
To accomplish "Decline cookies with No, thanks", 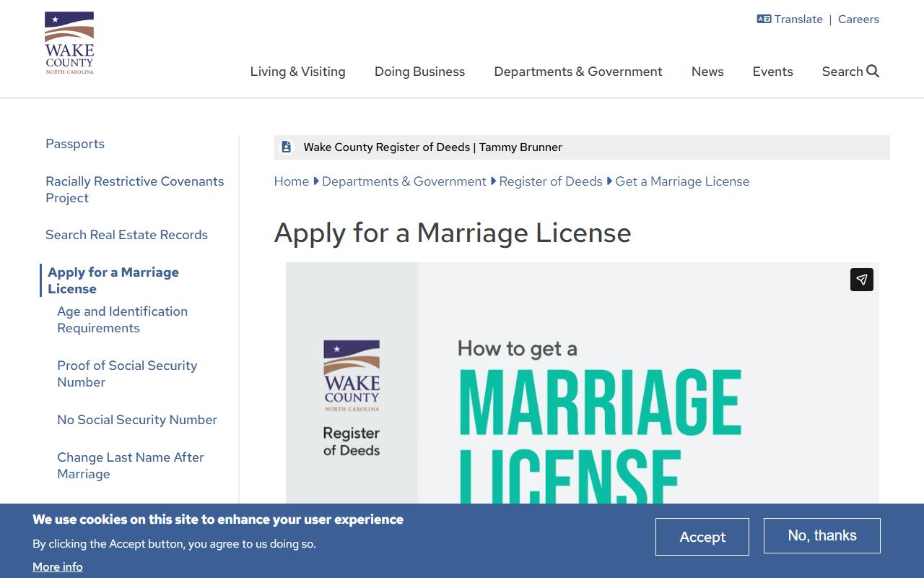I will [822, 535].
